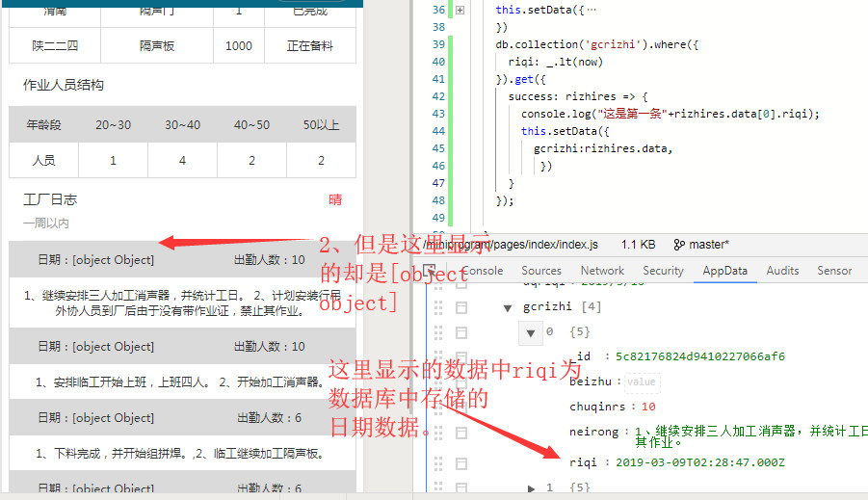
Task: Click the db.collection('gcrizhi') code line
Action: pyautogui.click(x=596, y=44)
